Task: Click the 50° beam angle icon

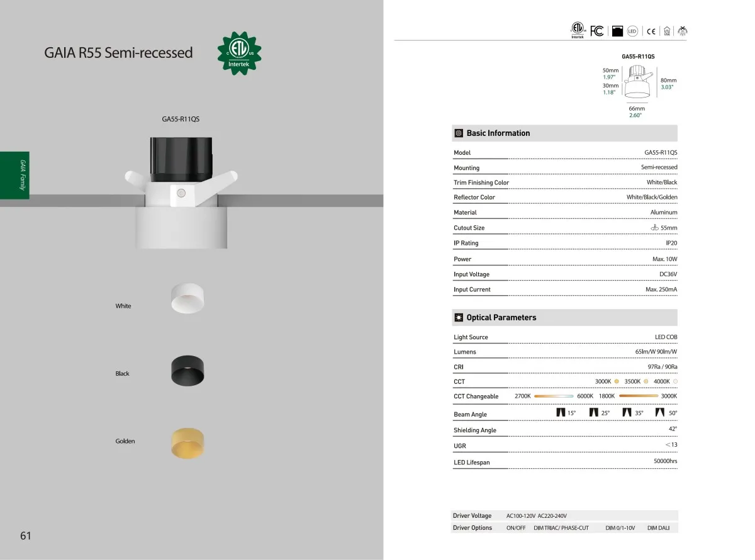Action: [660, 413]
